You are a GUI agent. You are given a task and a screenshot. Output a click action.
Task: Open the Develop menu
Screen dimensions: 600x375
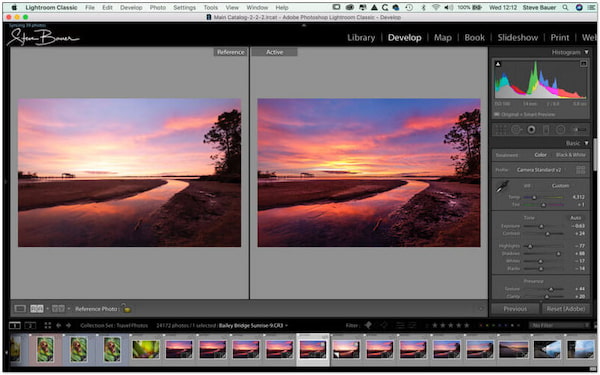pyautogui.click(x=131, y=7)
